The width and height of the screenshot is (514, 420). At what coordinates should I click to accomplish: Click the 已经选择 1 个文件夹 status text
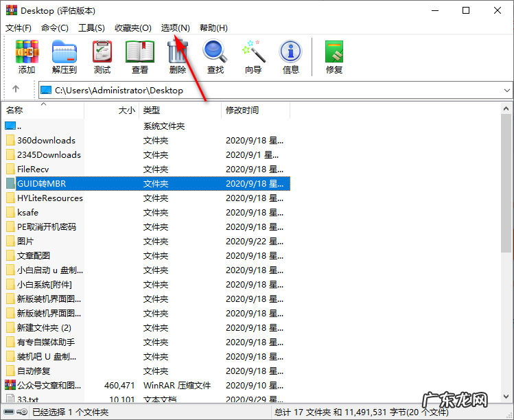[x=71, y=412]
